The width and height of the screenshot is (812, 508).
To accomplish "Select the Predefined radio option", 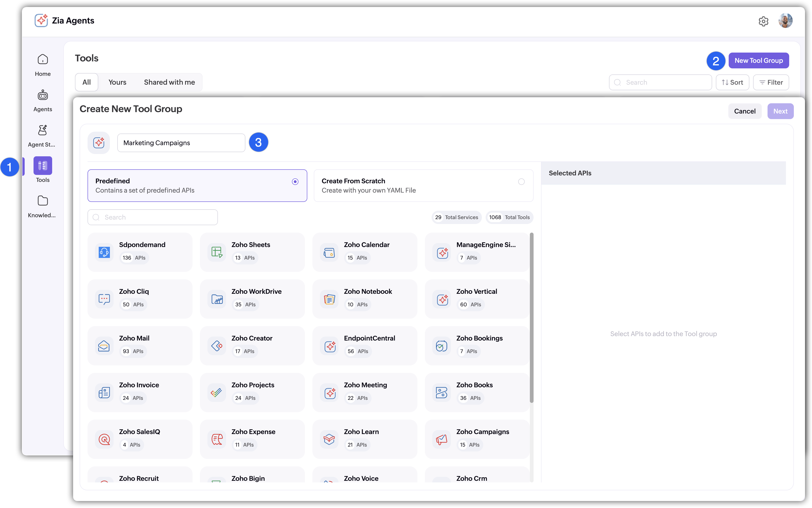I will coord(295,182).
